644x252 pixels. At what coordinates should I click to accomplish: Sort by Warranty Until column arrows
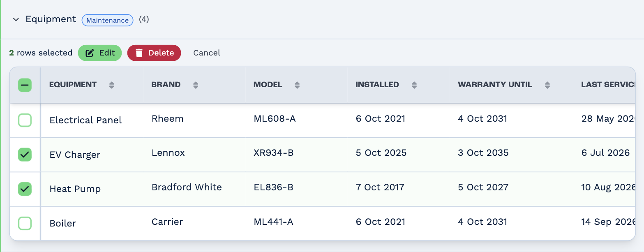coord(547,85)
